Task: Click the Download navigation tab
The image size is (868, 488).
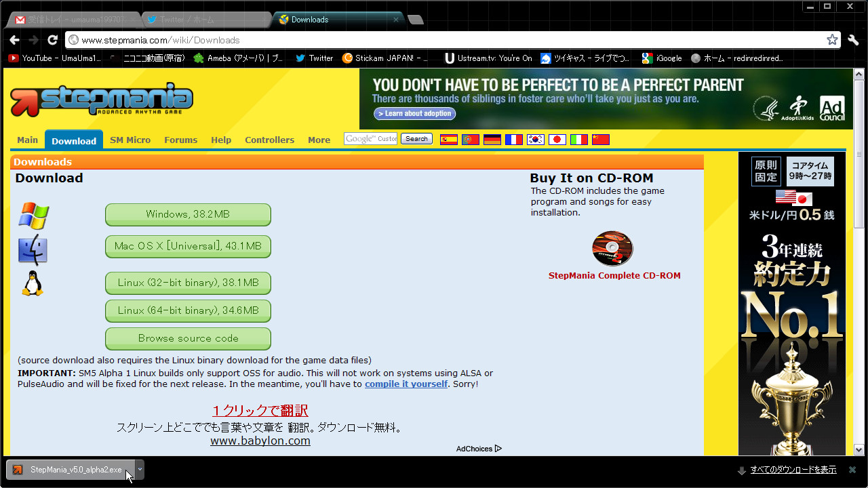Action: click(x=74, y=140)
